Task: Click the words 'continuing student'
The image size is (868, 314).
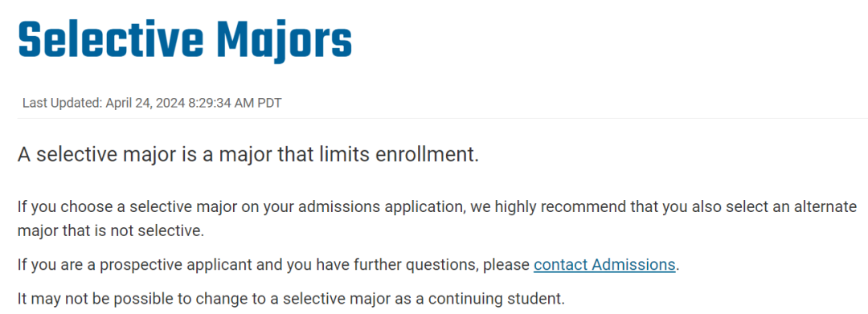Action: [x=497, y=299]
